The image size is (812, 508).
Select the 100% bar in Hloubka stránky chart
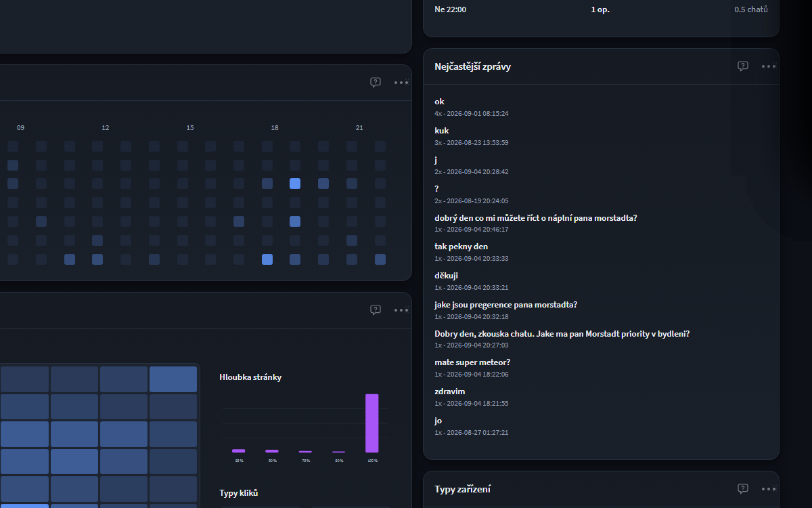coord(372,423)
